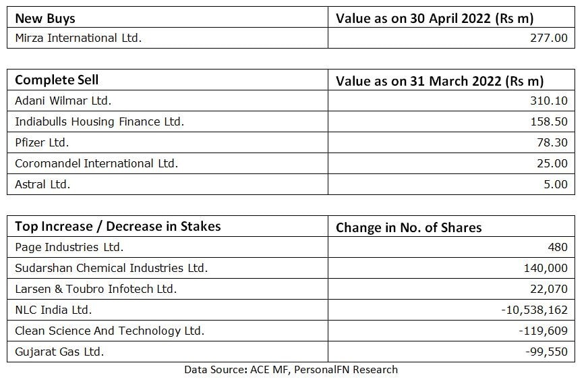
Task: Click the Gujarat Gas Ltd. row
Action: click(x=59, y=352)
